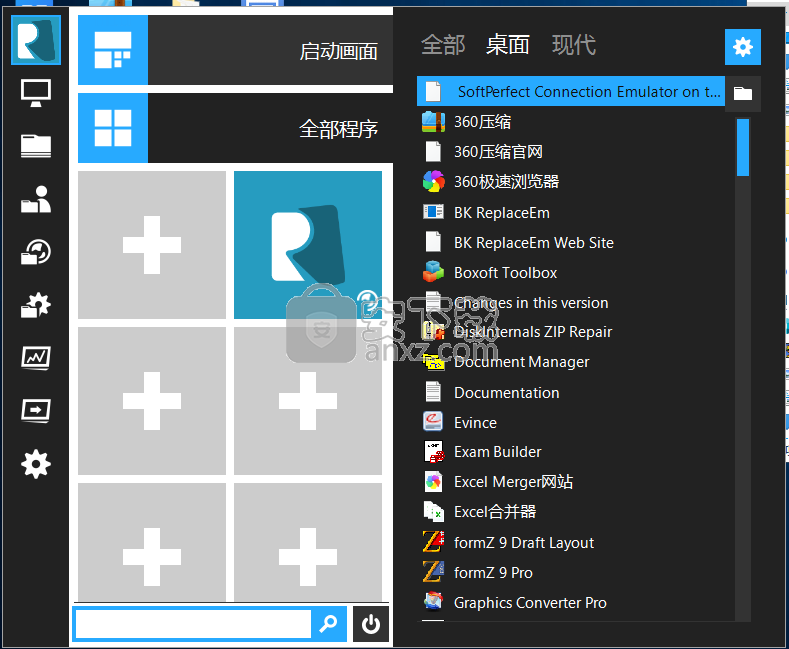Click the power button
Screen dimensions: 789x649
(x=371, y=624)
